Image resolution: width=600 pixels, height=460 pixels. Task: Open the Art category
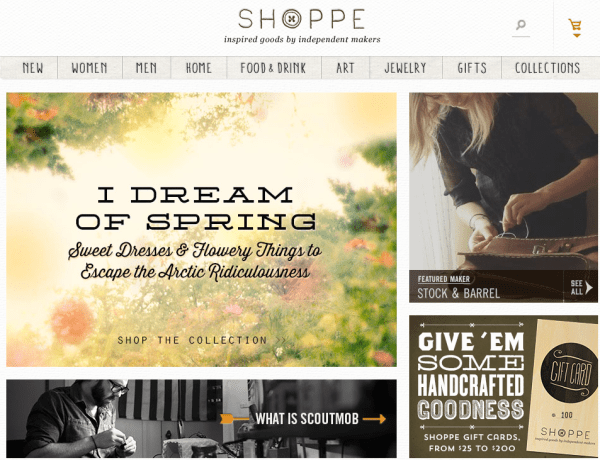[x=345, y=68]
